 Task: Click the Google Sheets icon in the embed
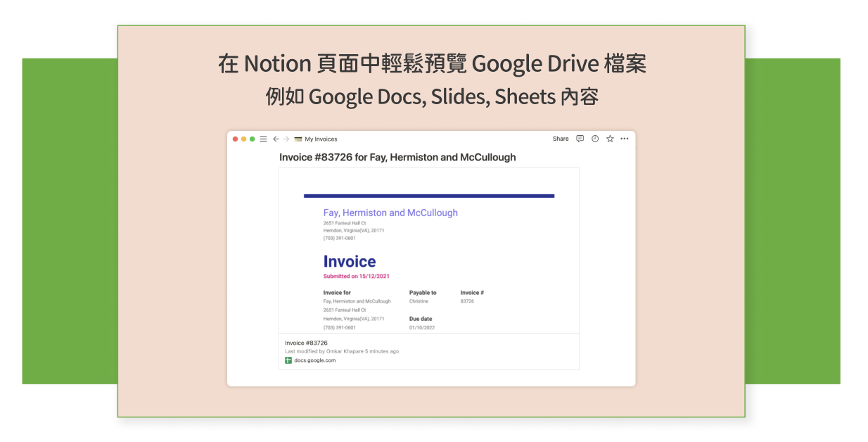tap(288, 360)
